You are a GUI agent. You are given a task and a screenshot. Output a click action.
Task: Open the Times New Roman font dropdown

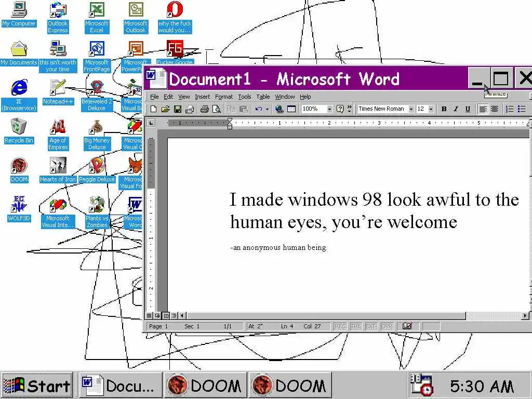[411, 109]
